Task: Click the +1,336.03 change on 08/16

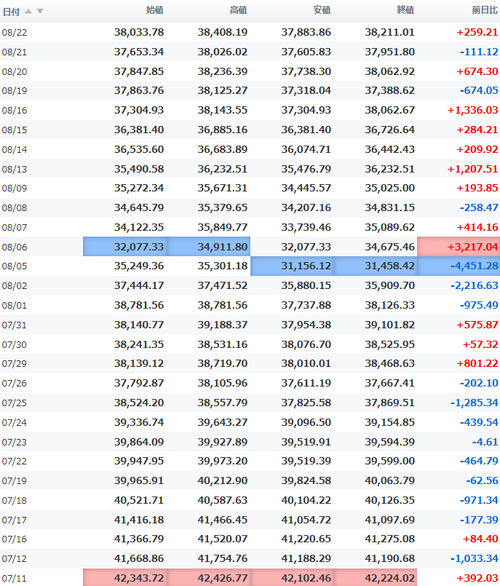Action: [473, 110]
